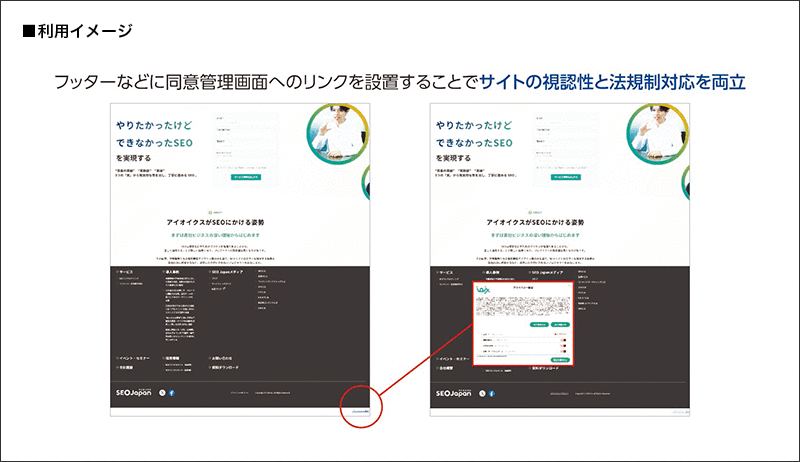The width and height of the screenshot is (800, 462).
Task: Click the left green button in privacy popup
Action: point(539,325)
